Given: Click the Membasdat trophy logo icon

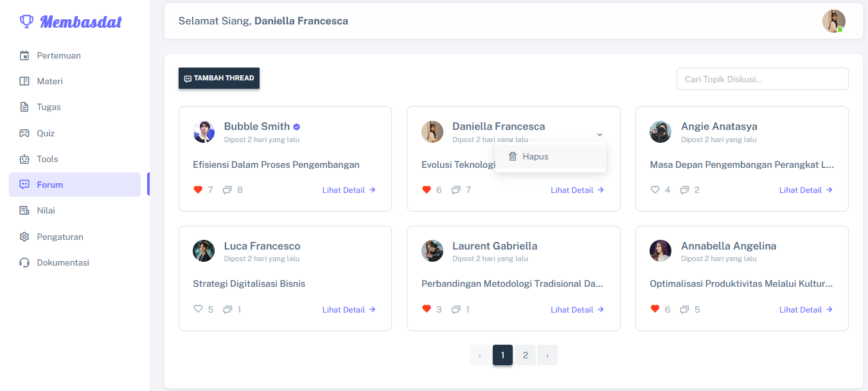Looking at the screenshot, I should tap(26, 22).
